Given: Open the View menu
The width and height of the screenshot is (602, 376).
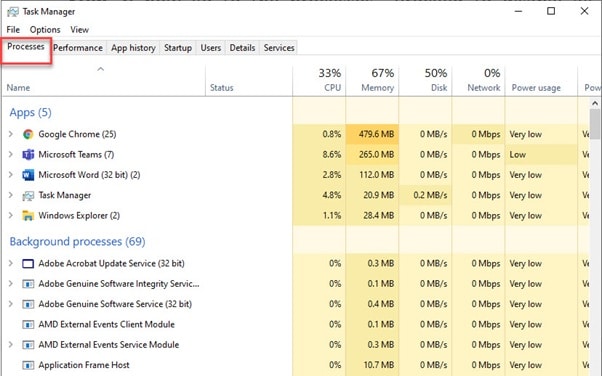Looking at the screenshot, I should point(79,30).
